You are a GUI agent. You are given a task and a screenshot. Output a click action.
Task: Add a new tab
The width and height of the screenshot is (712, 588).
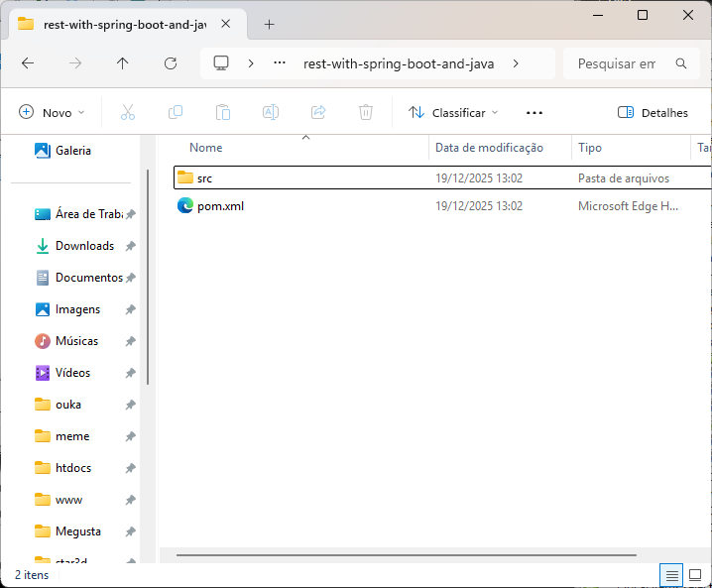269,25
